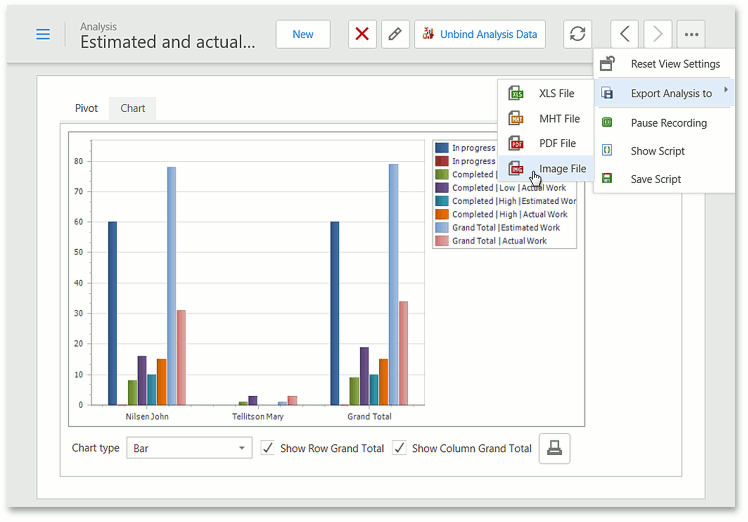Screen dimensions: 748x522
Task: Click the MHT file icon
Action: pos(516,118)
